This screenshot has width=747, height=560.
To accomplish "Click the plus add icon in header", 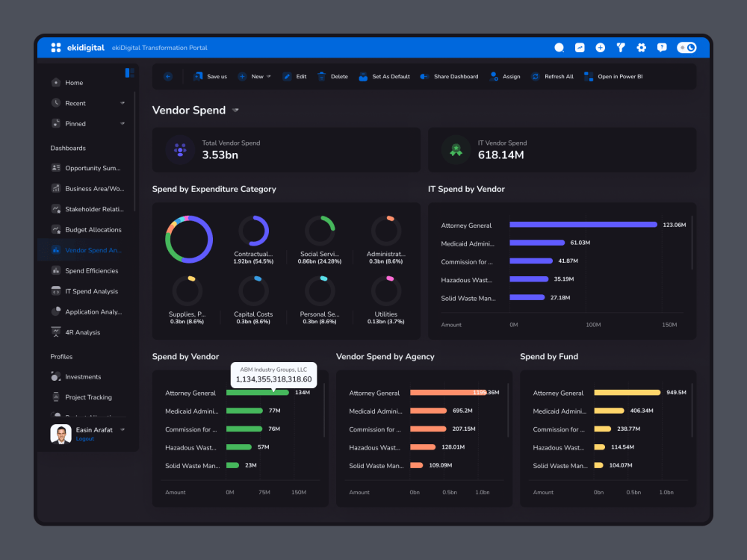I will 601,48.
